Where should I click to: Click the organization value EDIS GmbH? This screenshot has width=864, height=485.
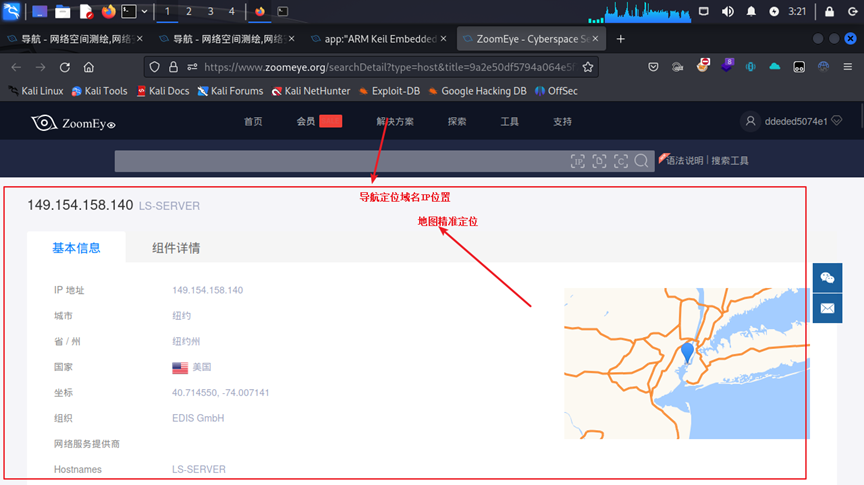(198, 418)
